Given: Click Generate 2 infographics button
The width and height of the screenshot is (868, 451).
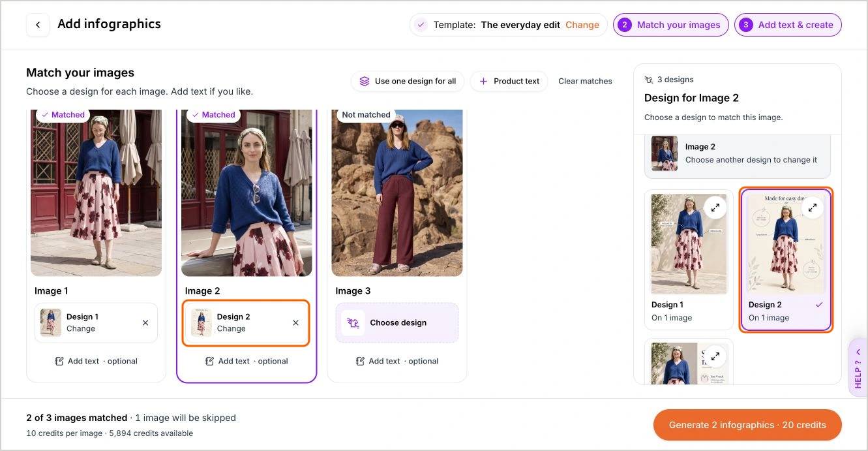Looking at the screenshot, I should click(x=747, y=425).
